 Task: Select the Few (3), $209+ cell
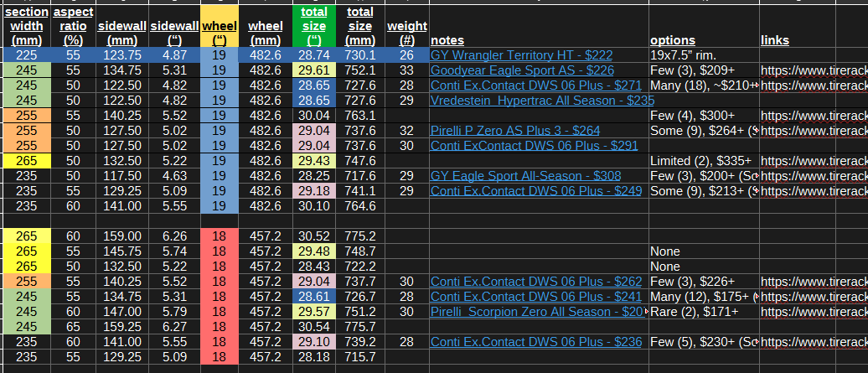[x=704, y=70]
